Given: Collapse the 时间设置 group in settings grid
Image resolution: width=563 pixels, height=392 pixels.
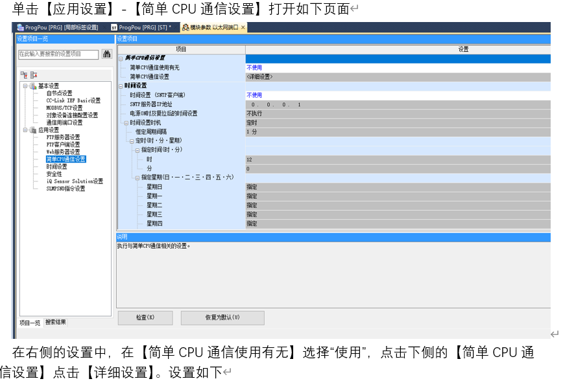Looking at the screenshot, I should pyautogui.click(x=120, y=86).
